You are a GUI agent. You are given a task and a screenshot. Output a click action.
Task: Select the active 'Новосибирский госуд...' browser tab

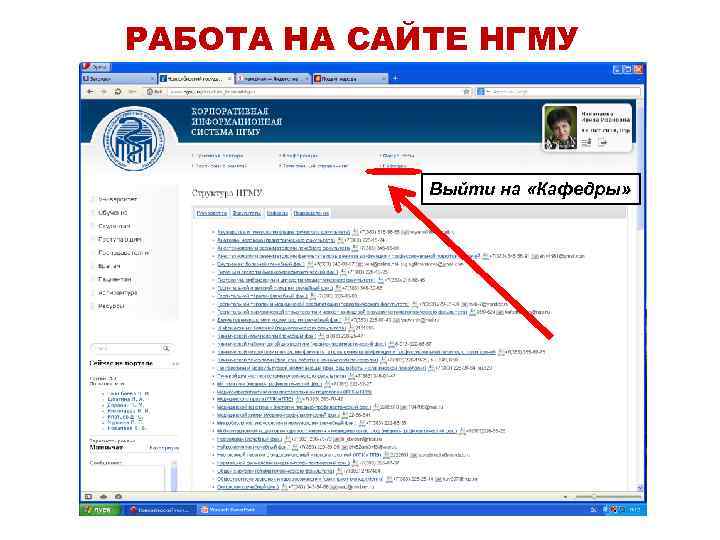pos(196,79)
